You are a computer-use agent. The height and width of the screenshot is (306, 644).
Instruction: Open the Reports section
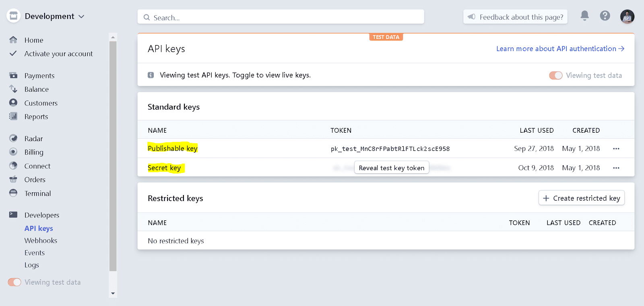(x=36, y=117)
